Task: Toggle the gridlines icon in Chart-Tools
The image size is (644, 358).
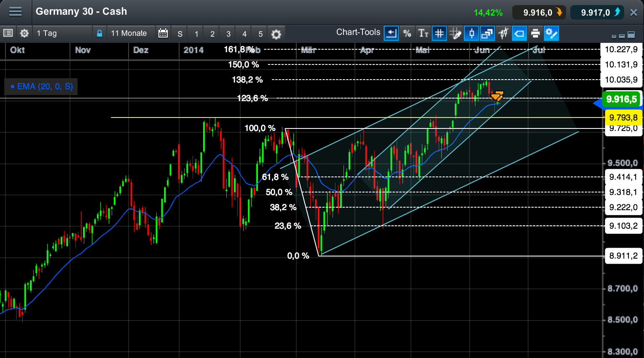Action: (439, 33)
